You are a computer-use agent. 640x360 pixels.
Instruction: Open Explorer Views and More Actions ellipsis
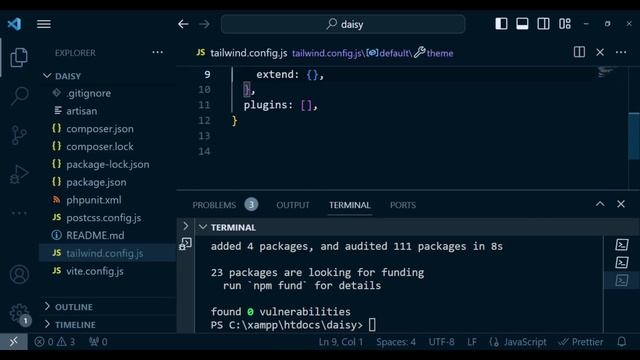click(158, 52)
